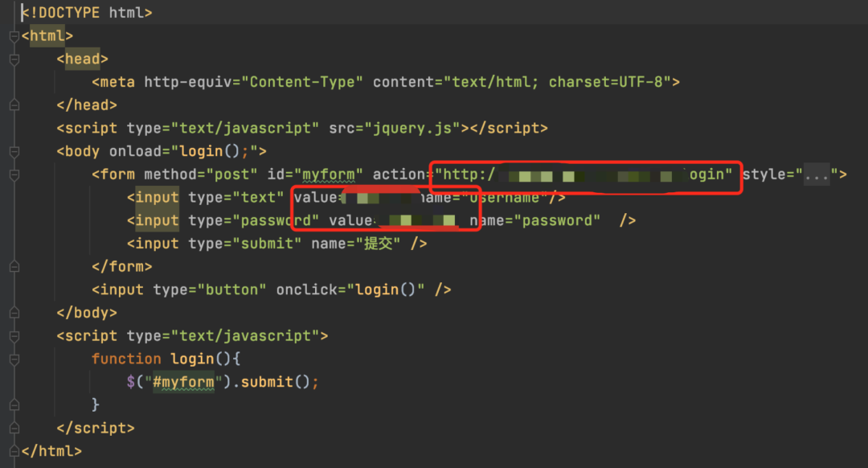Click the type="text" attribute of the first input
The image size is (868, 468).
pyautogui.click(x=236, y=198)
